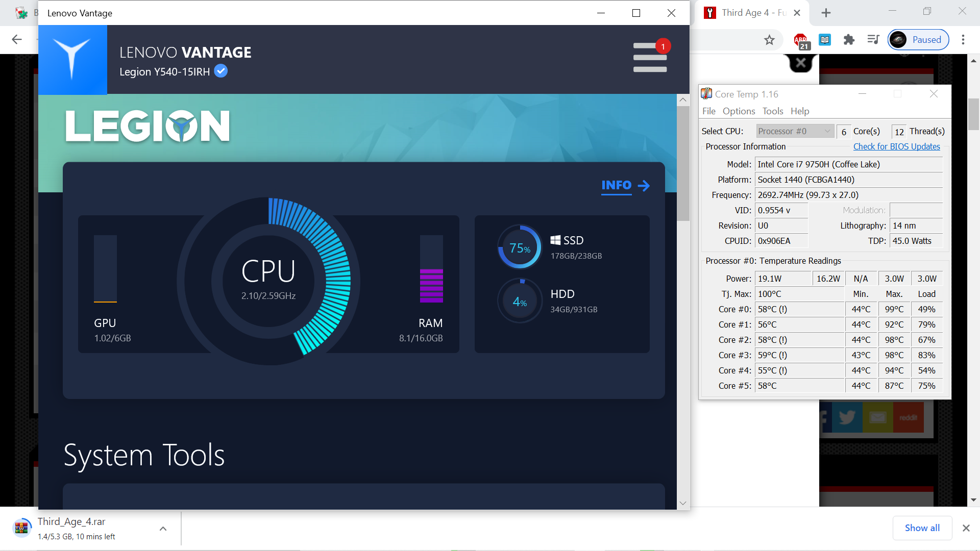Open the Chrome three-dot menu

pos(963,40)
